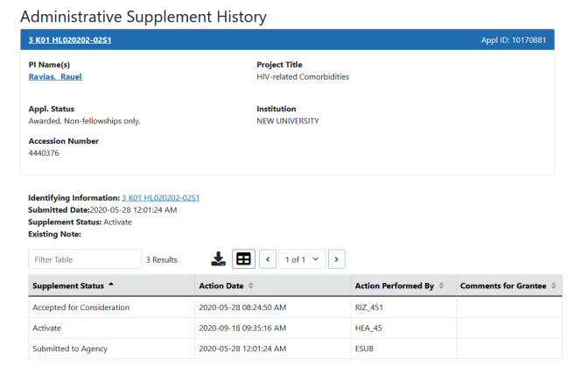This screenshot has width=588, height=374.
Task: Open PI name link Ravias, Rauel
Action: pos(56,77)
